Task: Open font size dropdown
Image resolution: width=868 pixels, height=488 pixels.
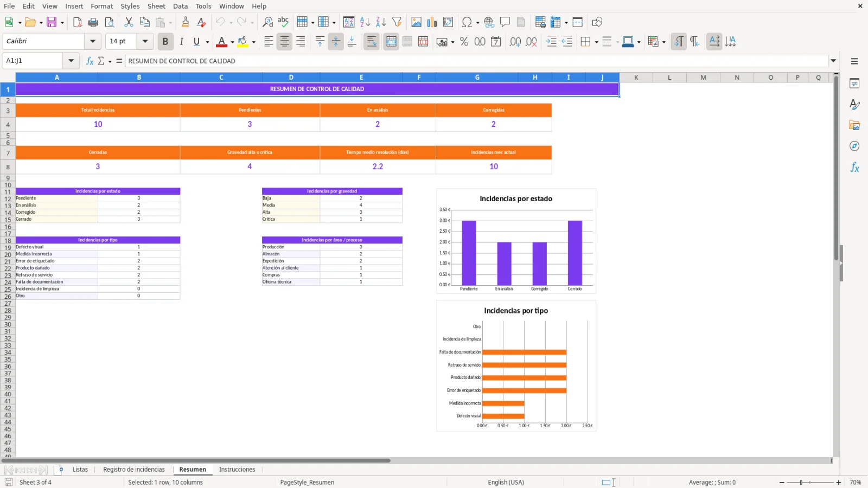Action: 145,41
